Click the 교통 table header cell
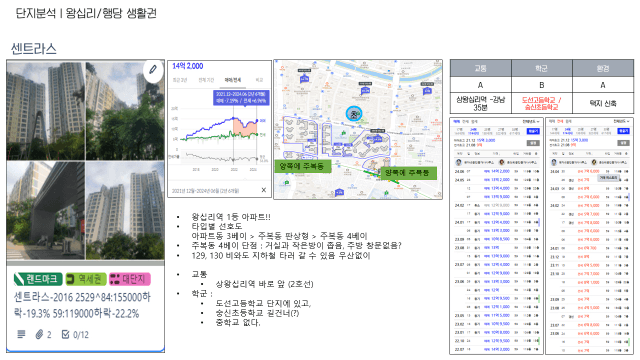 point(480,68)
